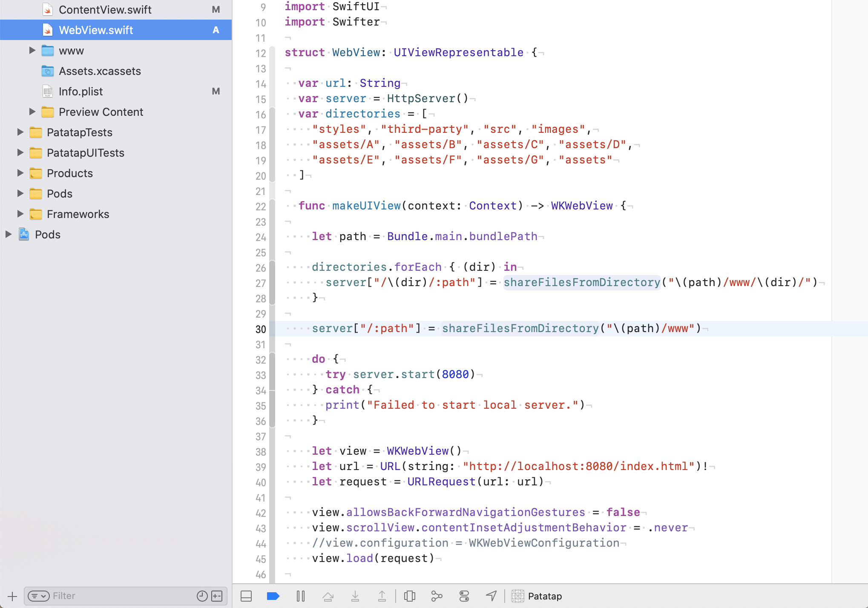The height and width of the screenshot is (608, 868).
Task: Enable the recent files filter clock icon
Action: [x=201, y=596]
